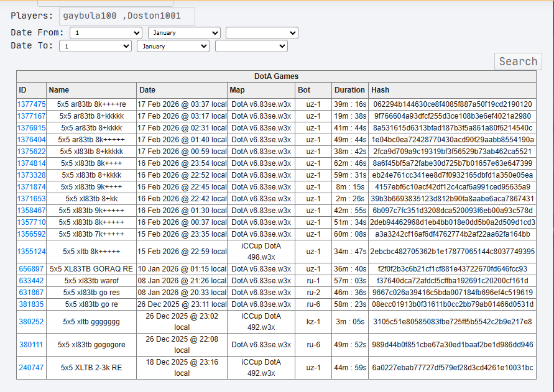Open game ID 1376915 link

click(32, 128)
